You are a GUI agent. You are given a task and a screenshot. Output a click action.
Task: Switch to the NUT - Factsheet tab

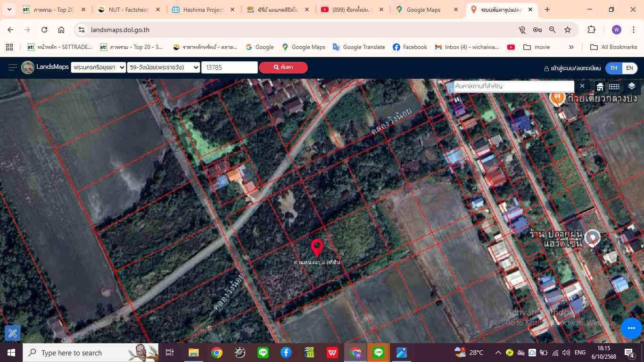[128, 9]
